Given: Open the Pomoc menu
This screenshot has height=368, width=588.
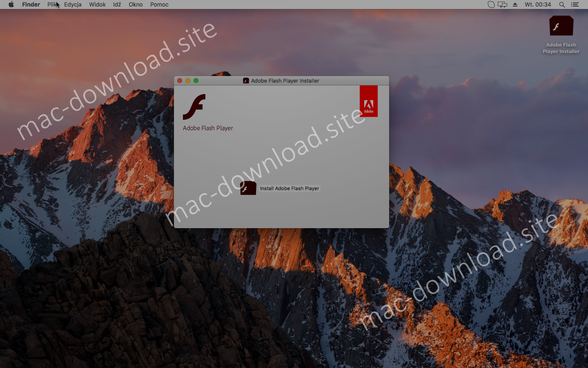Looking at the screenshot, I should tap(159, 4).
